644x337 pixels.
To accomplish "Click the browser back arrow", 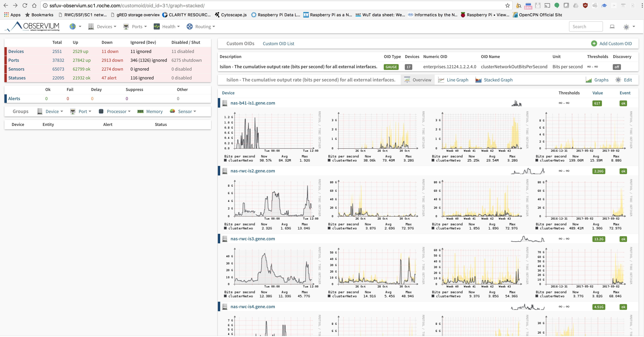I will [x=6, y=5].
